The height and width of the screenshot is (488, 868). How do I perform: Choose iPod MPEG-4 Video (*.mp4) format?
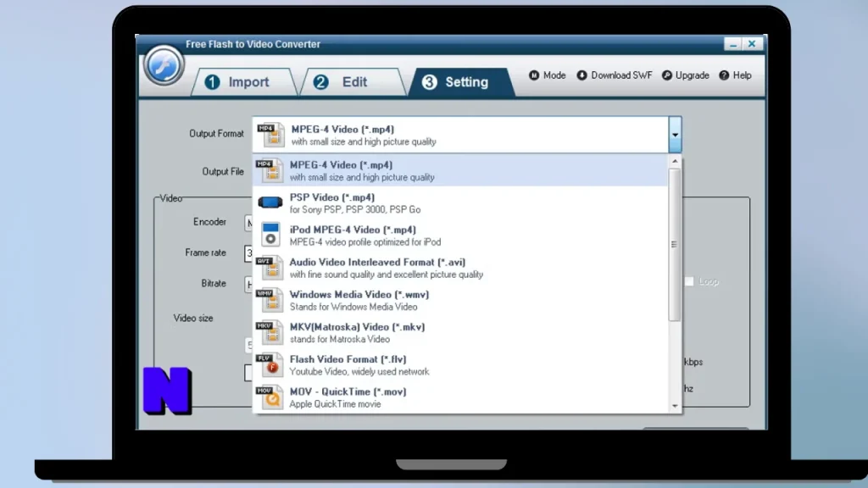[x=460, y=236]
